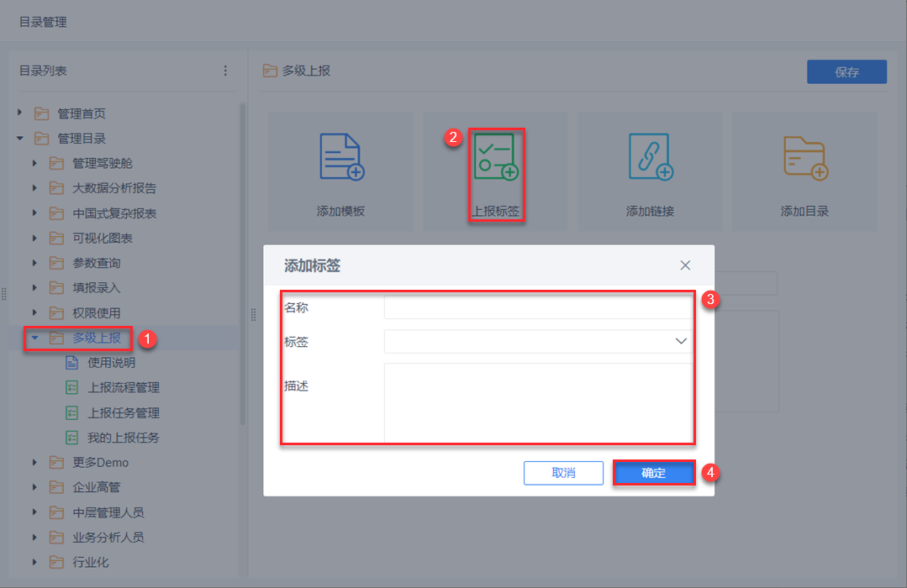
Task: Open the 目录列表 three-dot menu
Action: tap(225, 71)
